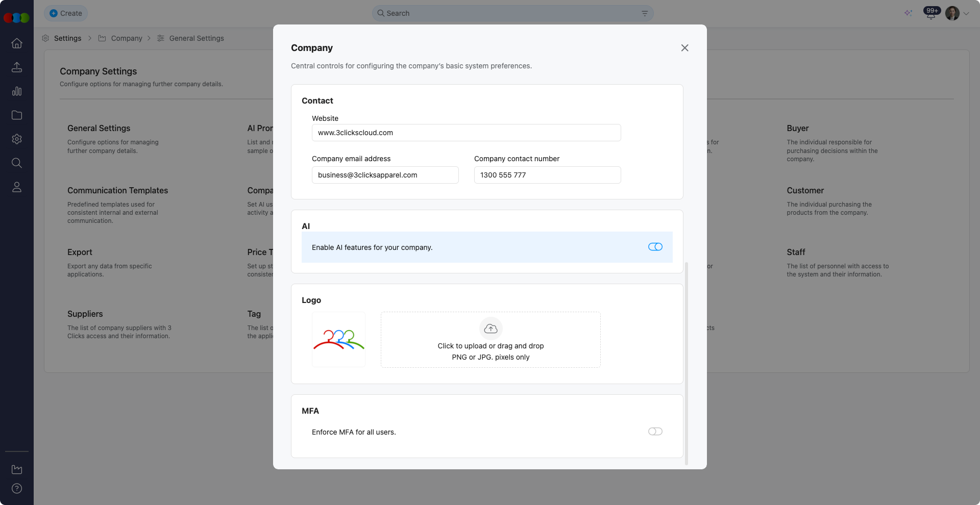The image size is (980, 505).
Task: Open the Help question-mark icon
Action: [x=16, y=488]
